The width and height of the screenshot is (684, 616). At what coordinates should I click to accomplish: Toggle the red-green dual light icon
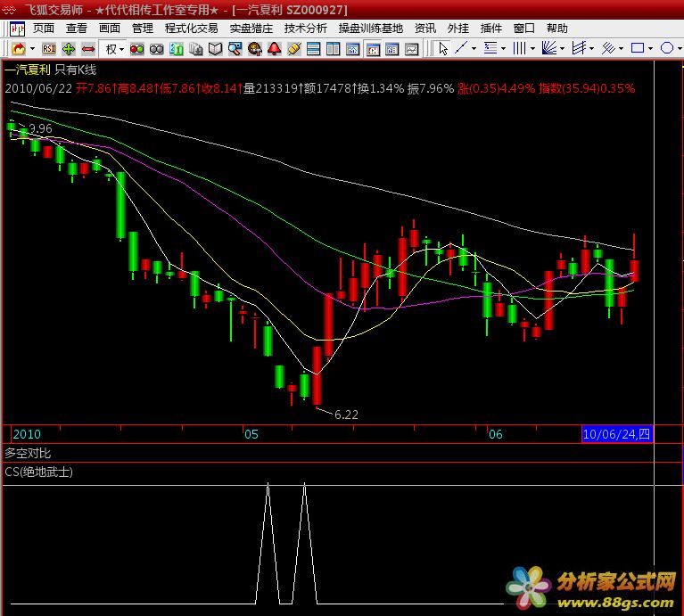[x=136, y=48]
